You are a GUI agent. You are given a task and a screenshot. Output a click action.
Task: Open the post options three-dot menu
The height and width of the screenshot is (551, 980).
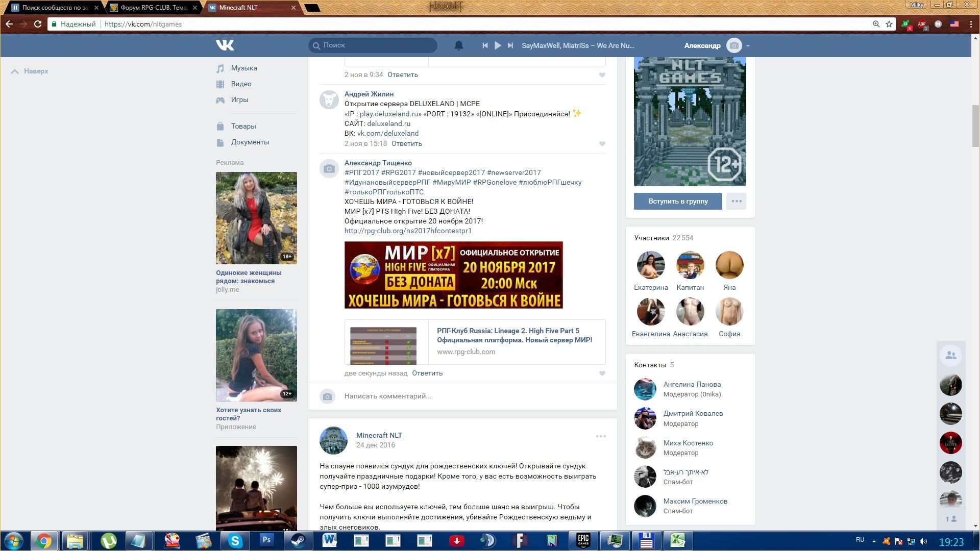tap(601, 437)
